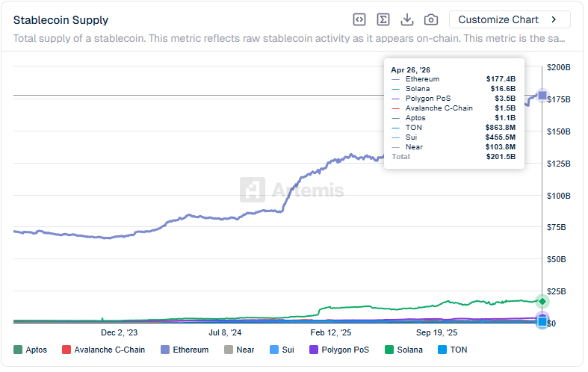This screenshot has height=372, width=588.
Task: Click the $150B y-axis label
Action: pos(558,131)
